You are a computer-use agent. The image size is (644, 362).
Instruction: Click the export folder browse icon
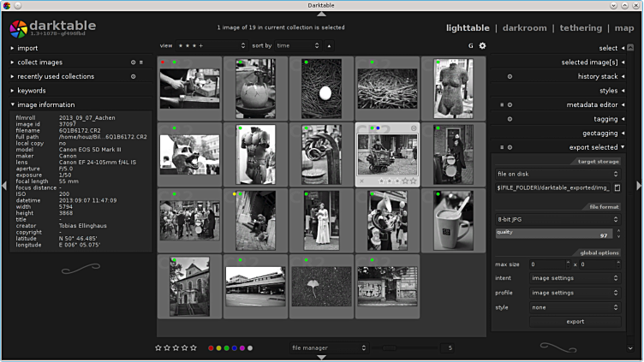617,187
